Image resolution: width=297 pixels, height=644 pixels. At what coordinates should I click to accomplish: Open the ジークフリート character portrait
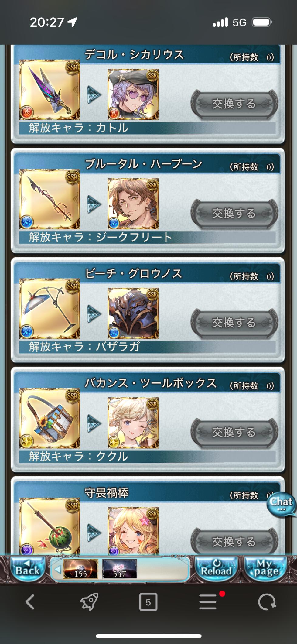click(133, 204)
